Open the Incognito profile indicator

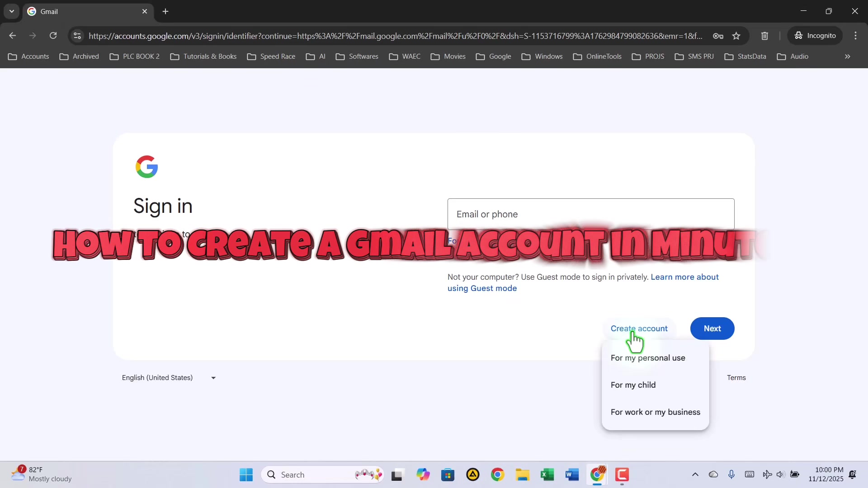pos(815,36)
